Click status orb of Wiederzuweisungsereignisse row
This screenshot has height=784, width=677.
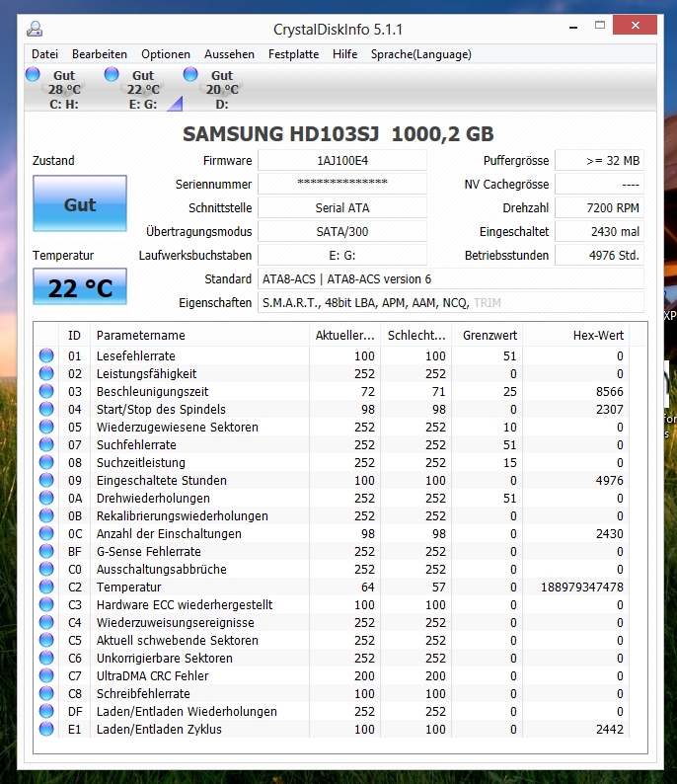coord(46,622)
